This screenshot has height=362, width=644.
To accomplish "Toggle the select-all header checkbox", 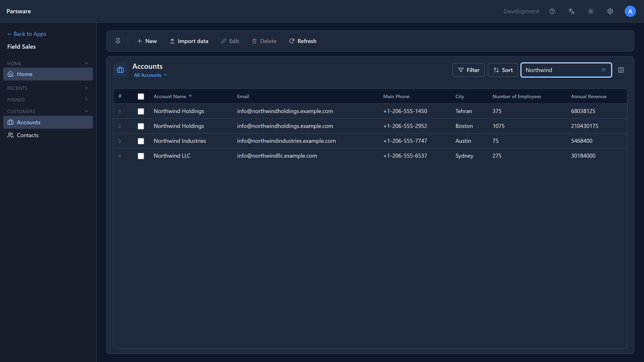I will click(141, 97).
